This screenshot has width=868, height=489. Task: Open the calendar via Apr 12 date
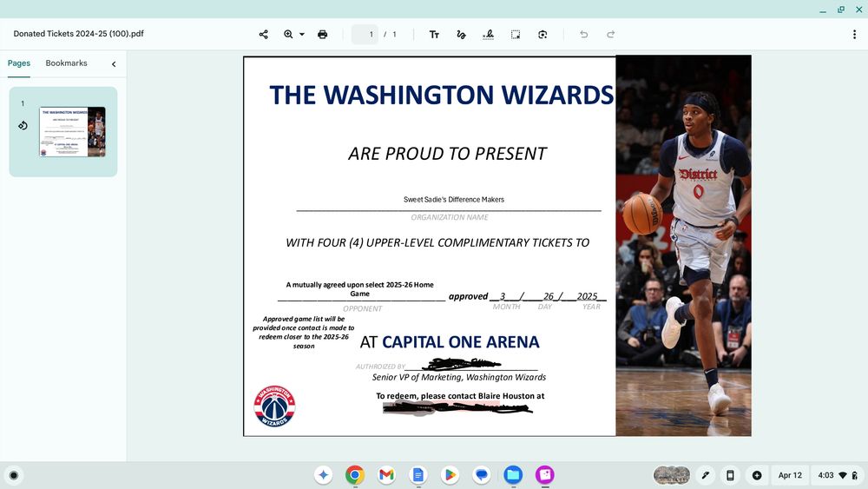pos(790,475)
